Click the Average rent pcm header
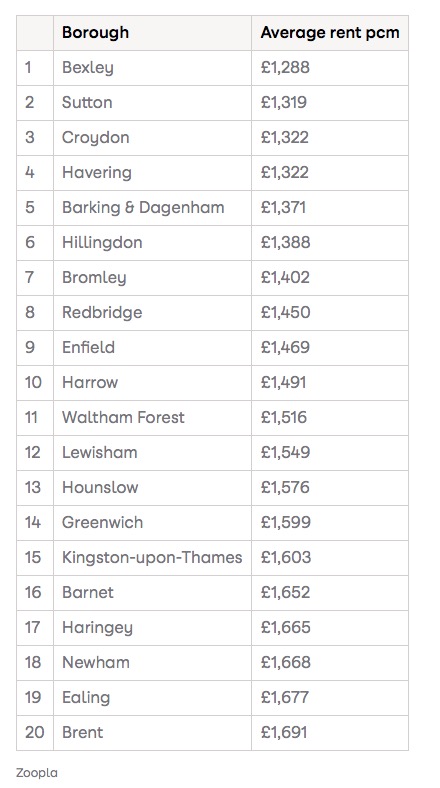The width and height of the screenshot is (440, 788). coord(329,33)
